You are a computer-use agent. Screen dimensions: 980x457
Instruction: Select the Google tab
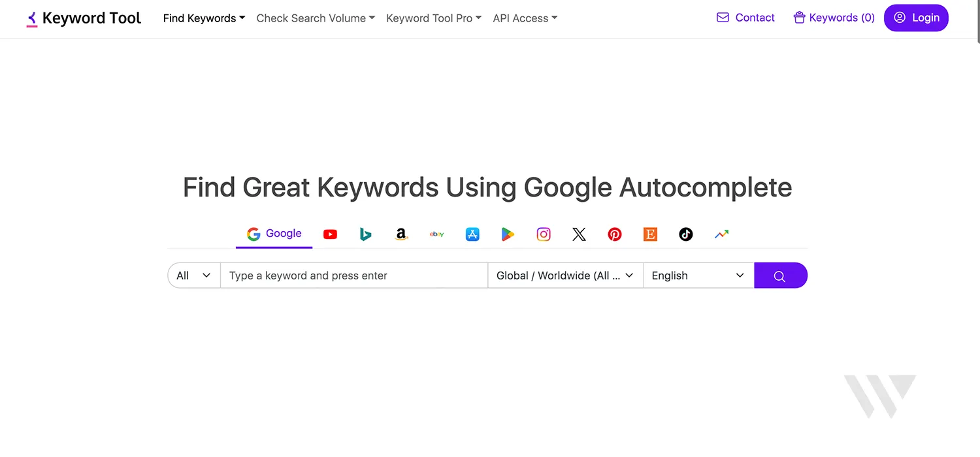274,234
